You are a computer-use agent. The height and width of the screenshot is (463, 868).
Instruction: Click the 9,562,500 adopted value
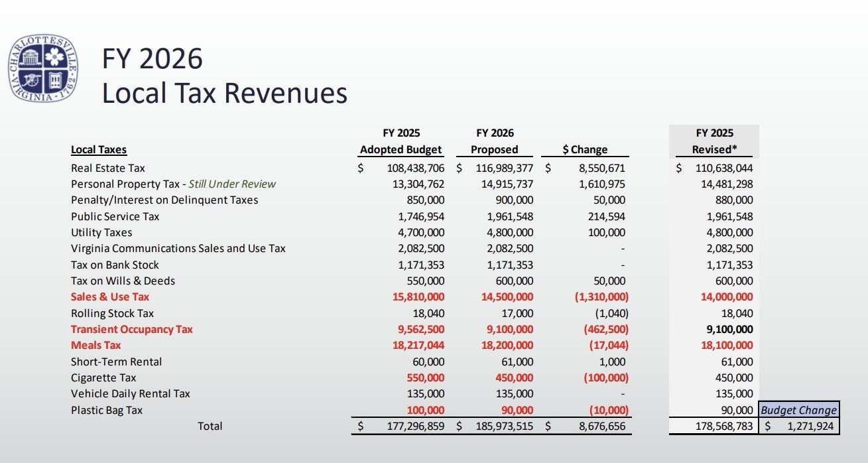click(422, 329)
